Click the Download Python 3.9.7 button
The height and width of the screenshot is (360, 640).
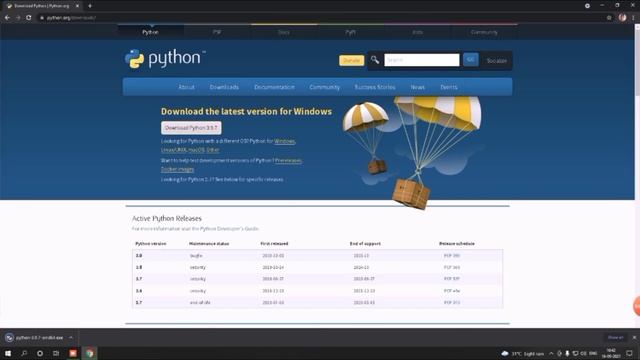191,128
